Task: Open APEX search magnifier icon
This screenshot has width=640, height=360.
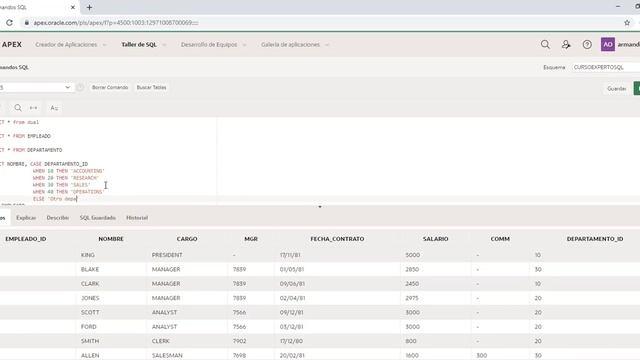Action: tap(545, 44)
